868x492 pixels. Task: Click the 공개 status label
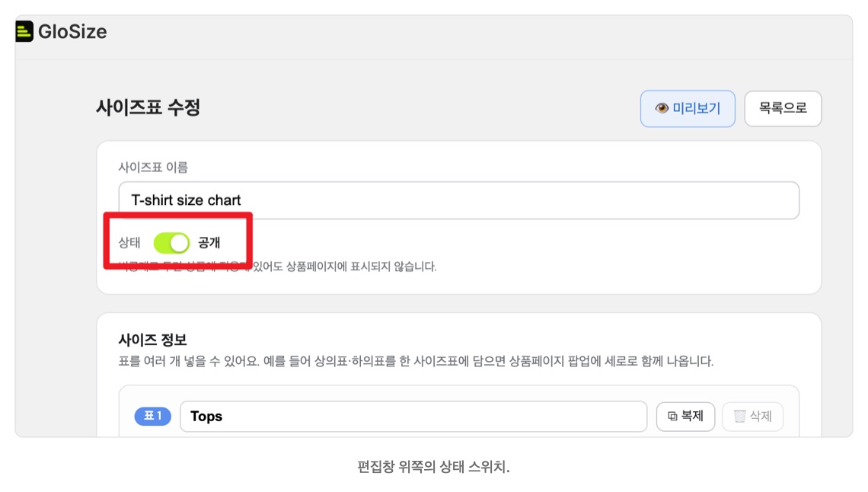209,242
